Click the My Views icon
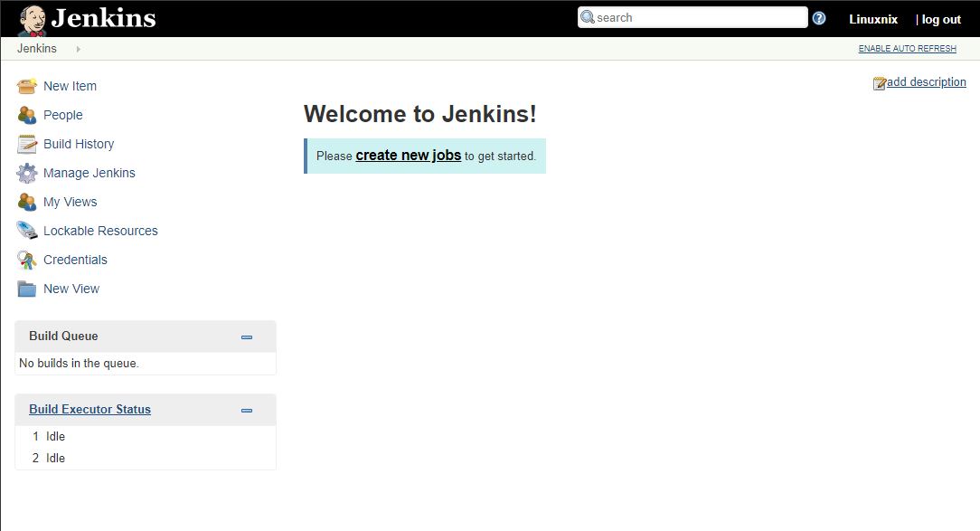The image size is (980, 531). tap(27, 202)
